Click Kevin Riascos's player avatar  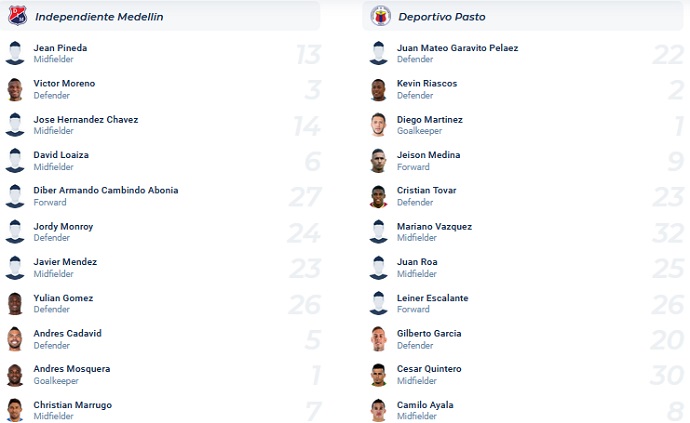[378, 89]
